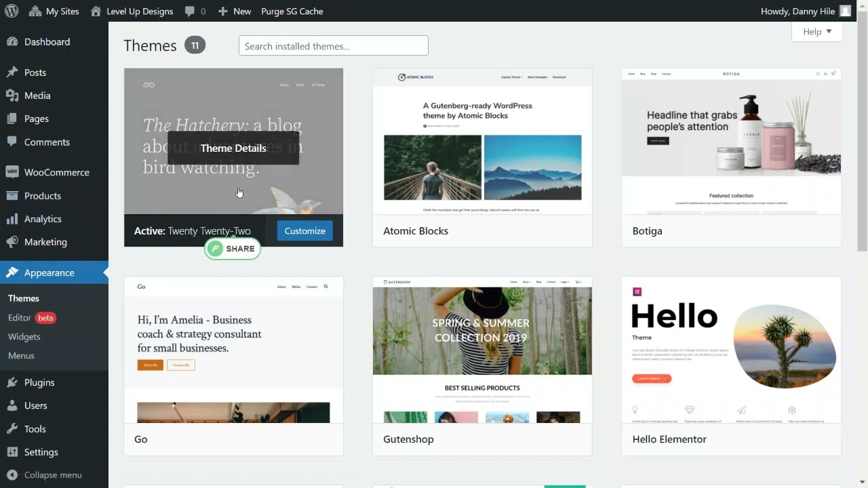Click the Plugins plug icon
This screenshot has height=488, width=868.
click(x=12, y=382)
